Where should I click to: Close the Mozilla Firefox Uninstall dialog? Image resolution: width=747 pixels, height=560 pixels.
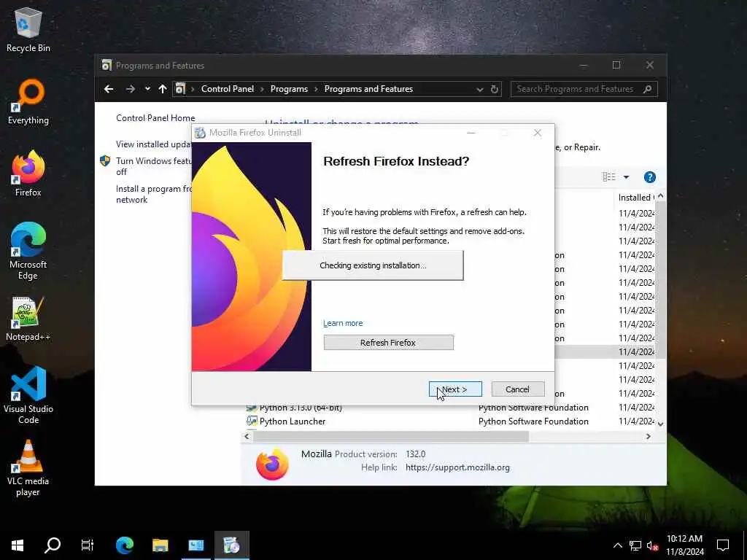point(538,133)
